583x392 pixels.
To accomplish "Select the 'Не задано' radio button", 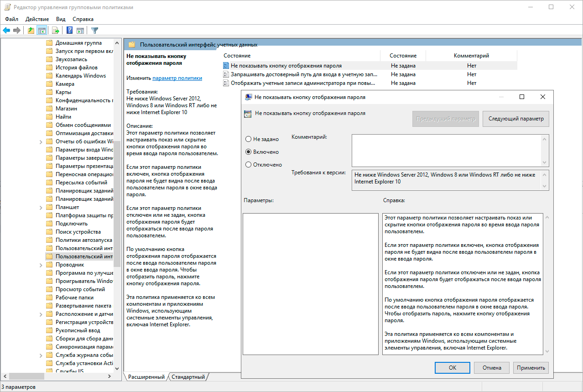I will [248, 139].
